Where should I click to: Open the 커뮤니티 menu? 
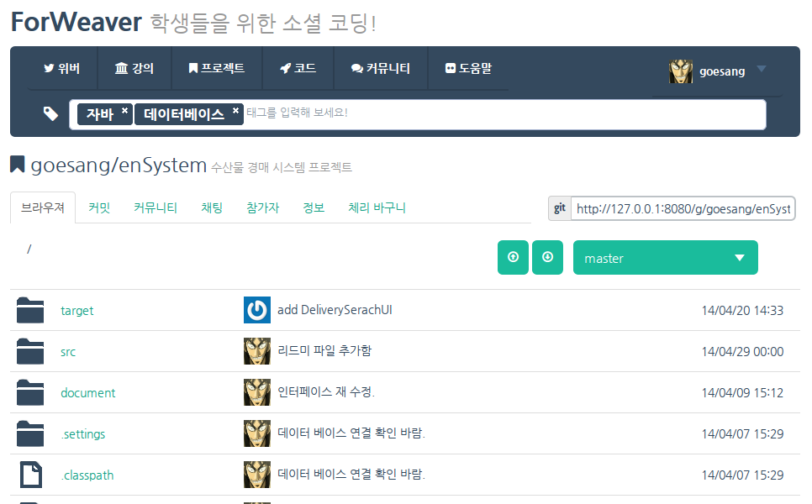click(x=381, y=68)
